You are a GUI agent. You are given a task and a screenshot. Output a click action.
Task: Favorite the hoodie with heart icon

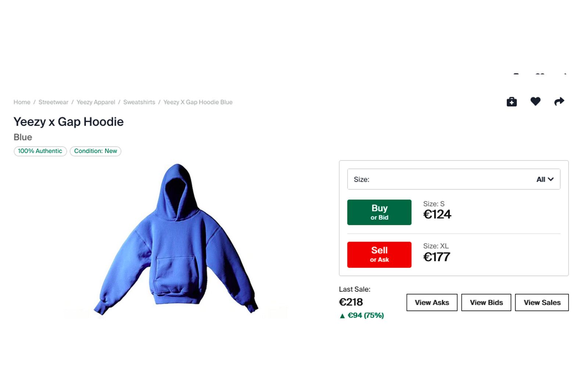[535, 101]
